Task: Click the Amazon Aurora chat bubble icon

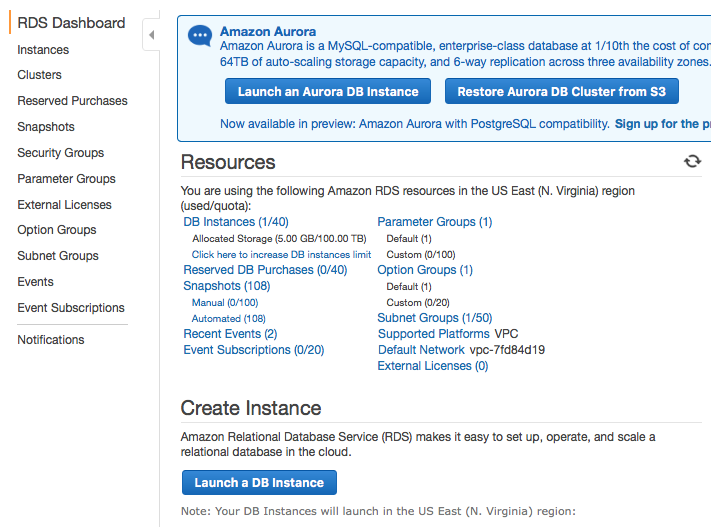Action: 200,35
